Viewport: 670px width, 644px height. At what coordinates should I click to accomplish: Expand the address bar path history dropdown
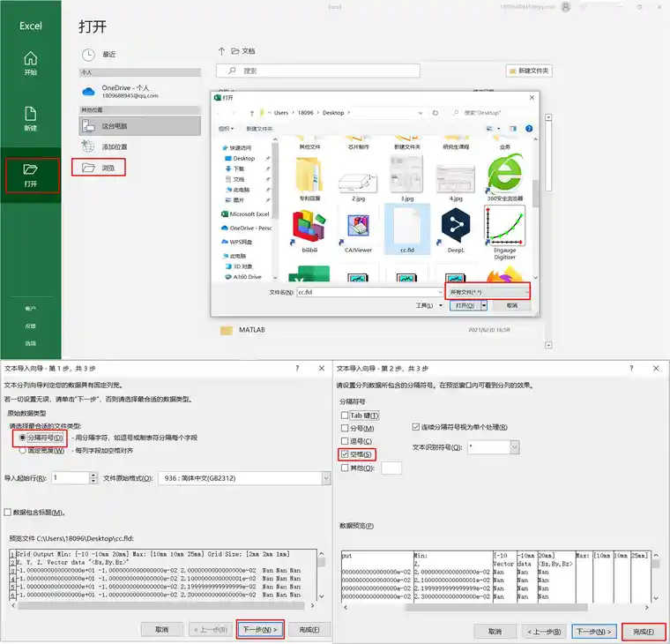coord(421,113)
